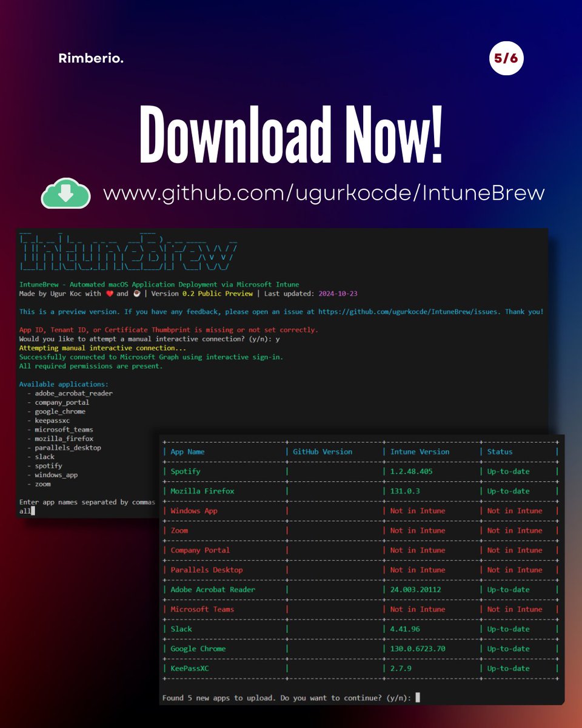Select adobe_acrobat_reader in the applications list
Image resolution: width=582 pixels, height=728 pixels.
pyautogui.click(x=73, y=393)
